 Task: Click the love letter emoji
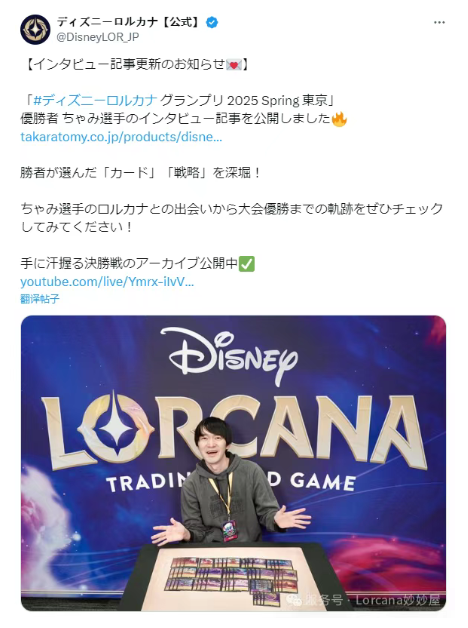(234, 64)
